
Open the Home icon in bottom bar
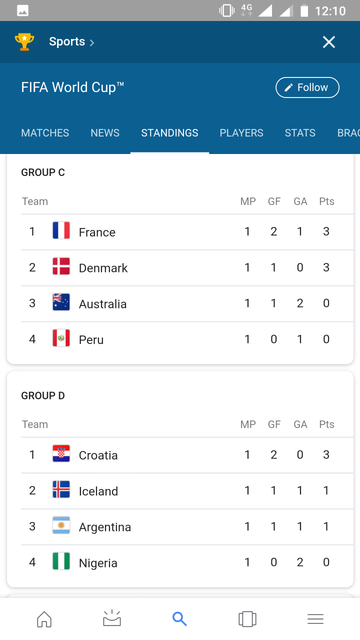[x=44, y=619]
